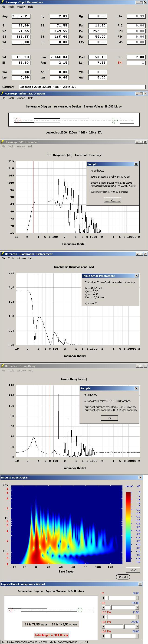
Task: Click the Rg input field
Action: [98, 16]
